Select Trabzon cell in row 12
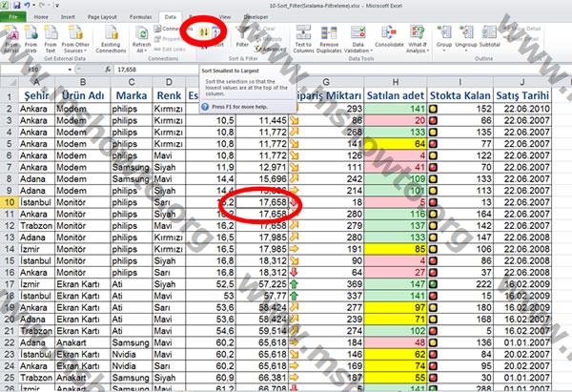 [x=36, y=225]
